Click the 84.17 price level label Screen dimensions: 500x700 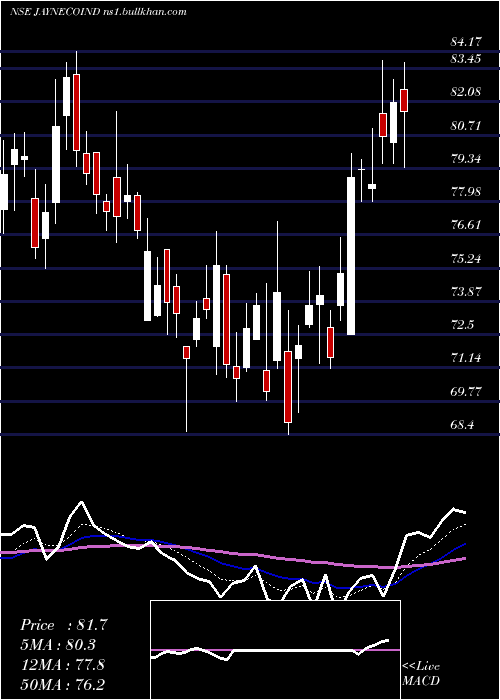click(466, 42)
